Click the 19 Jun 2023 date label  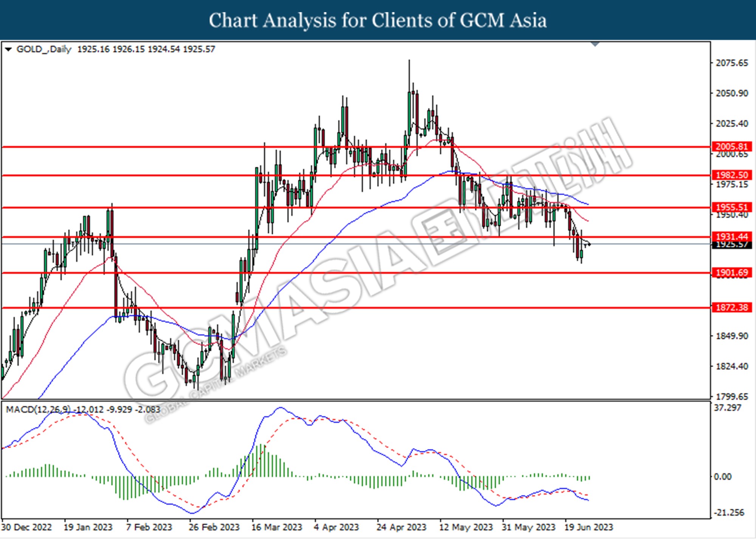click(589, 527)
